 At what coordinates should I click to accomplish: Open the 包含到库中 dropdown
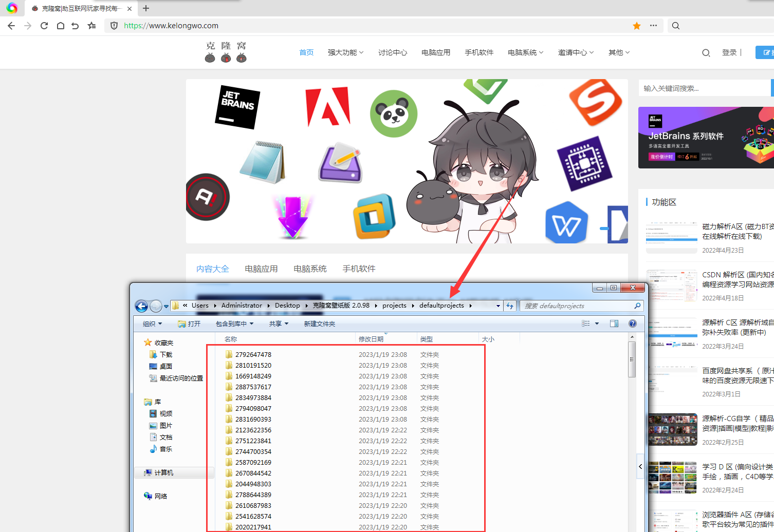[x=234, y=324]
